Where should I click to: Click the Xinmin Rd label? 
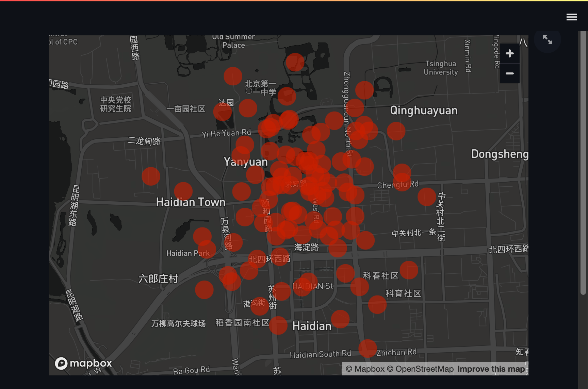click(468, 55)
